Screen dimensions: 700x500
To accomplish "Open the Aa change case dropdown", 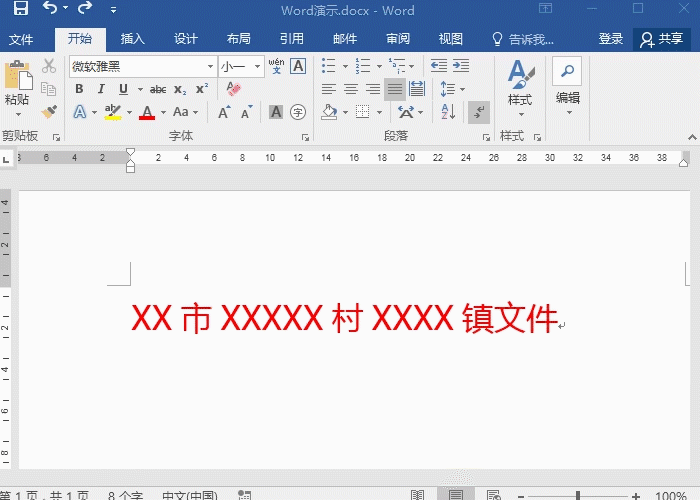I will [185, 112].
